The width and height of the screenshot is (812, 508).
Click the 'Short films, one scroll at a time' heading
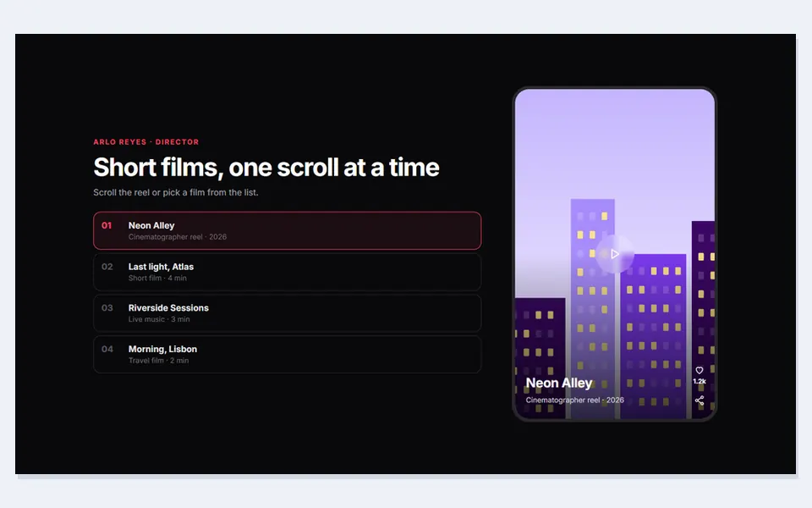pyautogui.click(x=266, y=168)
